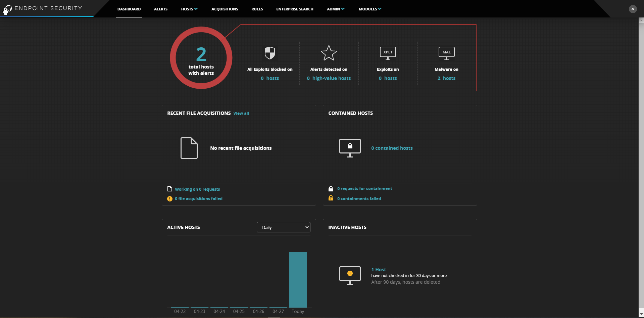
Task: Click View all file acquisitions link
Action: 241,113
